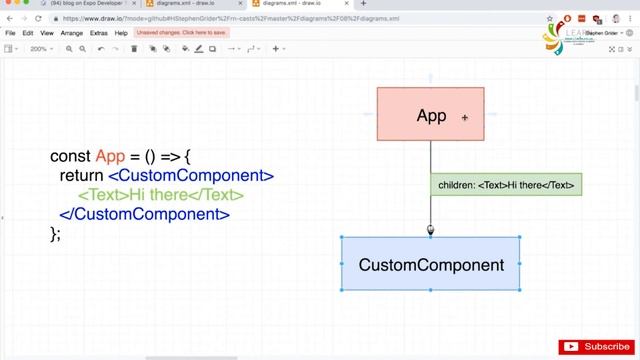640x360 pixels.
Task: Select the pink App box
Action: pyautogui.click(x=431, y=114)
